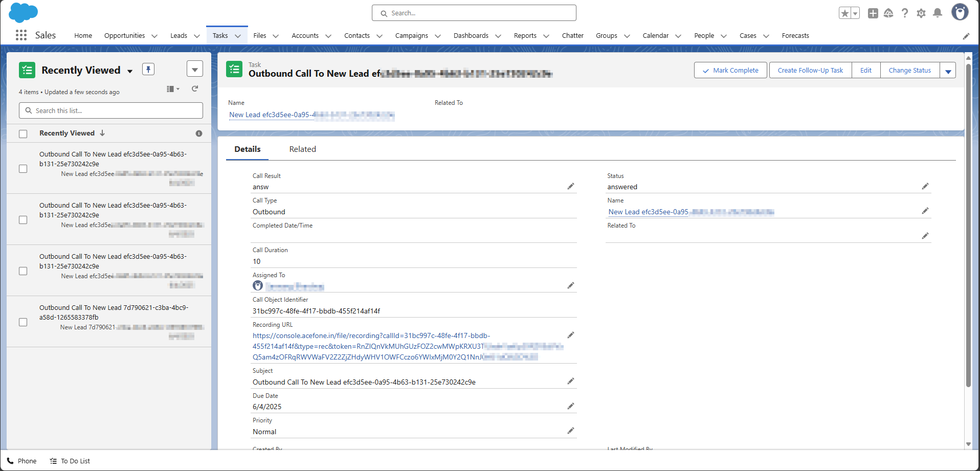Screen dimensions: 980x471
Task: Expand the Opportunities nav dropdown chevron
Action: [154, 36]
